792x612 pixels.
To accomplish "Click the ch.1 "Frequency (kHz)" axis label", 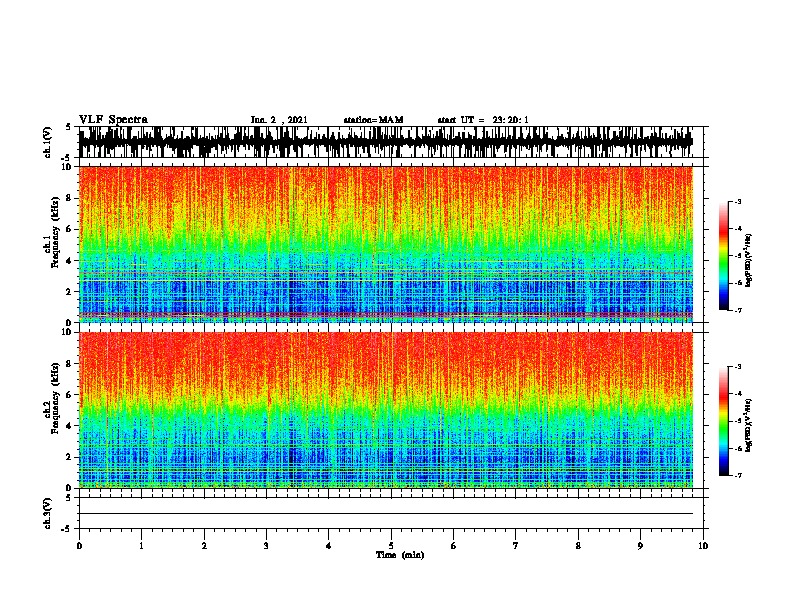I will (55, 233).
